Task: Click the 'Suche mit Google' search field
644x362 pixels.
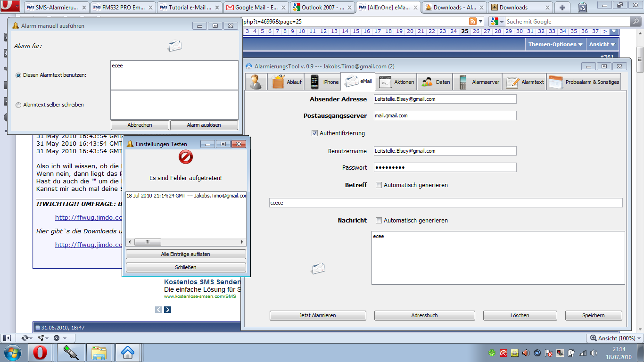Action: pyautogui.click(x=567, y=22)
